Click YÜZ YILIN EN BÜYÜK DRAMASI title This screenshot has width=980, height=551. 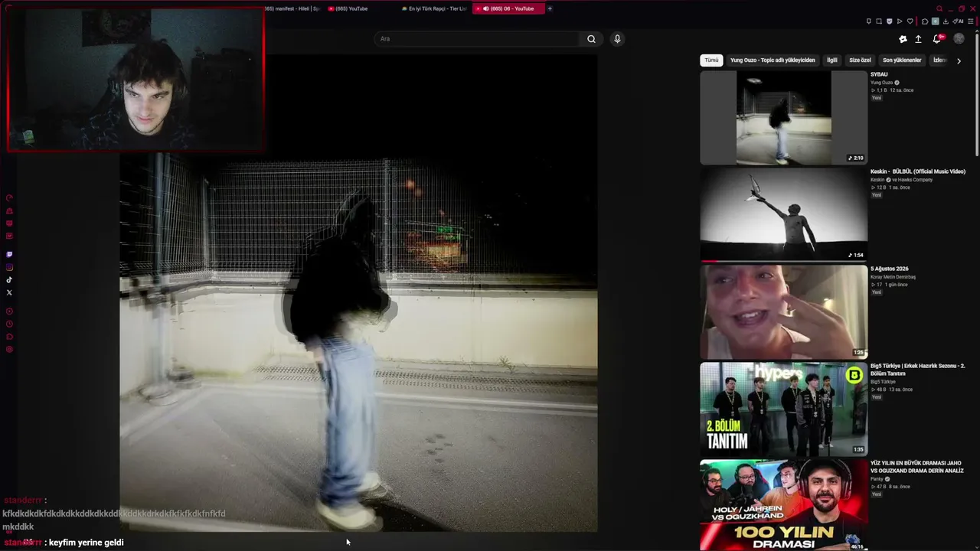(x=916, y=467)
